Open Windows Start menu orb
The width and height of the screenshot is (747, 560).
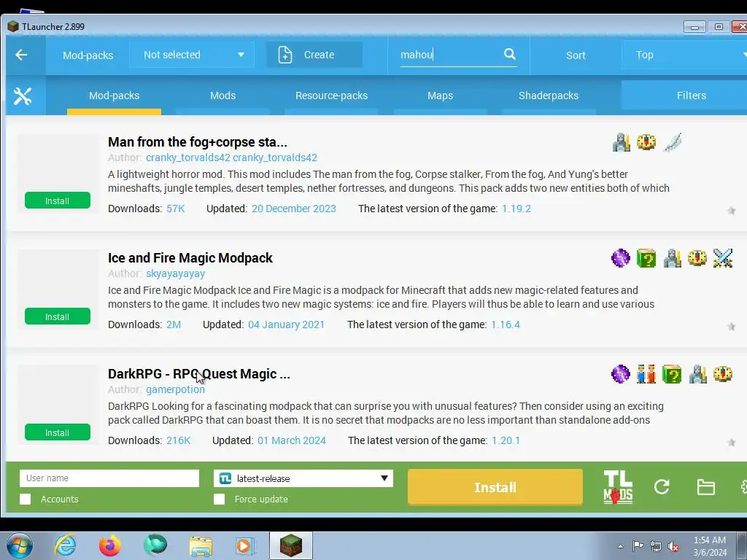coord(20,545)
